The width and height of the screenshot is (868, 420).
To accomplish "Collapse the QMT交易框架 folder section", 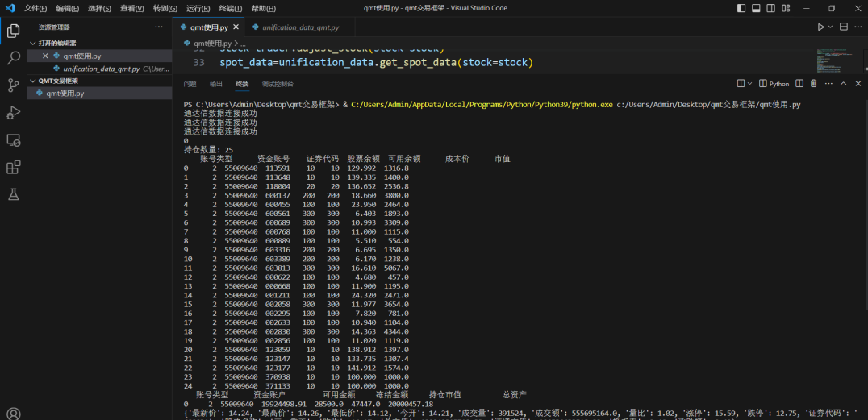I will pos(100,81).
